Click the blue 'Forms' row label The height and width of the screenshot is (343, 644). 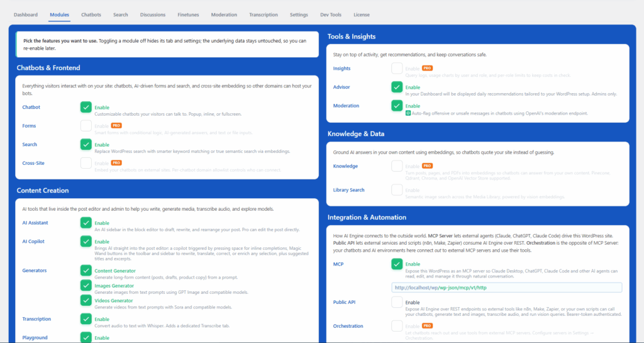click(29, 126)
